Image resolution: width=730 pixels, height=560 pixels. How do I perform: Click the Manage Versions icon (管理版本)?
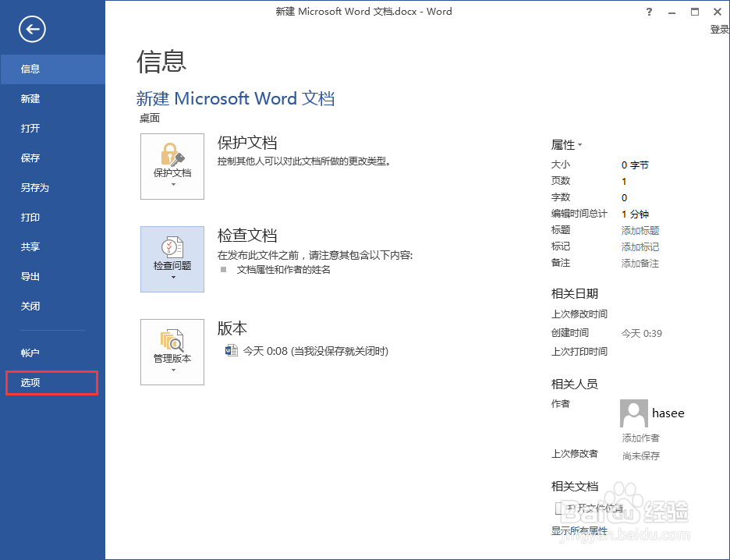click(172, 340)
